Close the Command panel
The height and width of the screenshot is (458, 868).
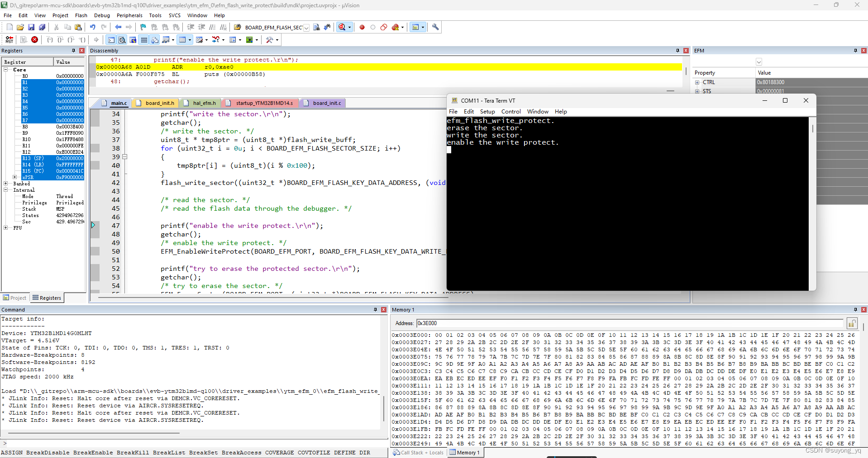click(x=384, y=310)
